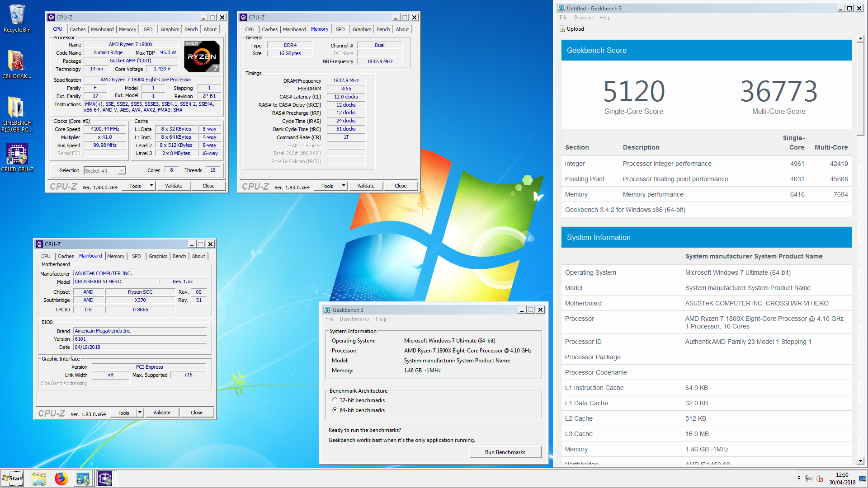Open the Bench tab in CPU window
This screenshot has width=868, height=488.
tap(191, 29)
